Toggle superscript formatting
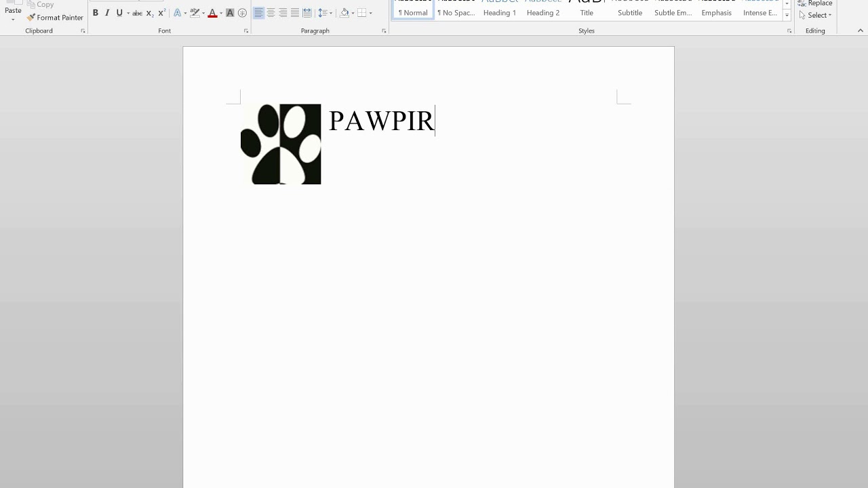Viewport: 868px width, 488px height. pos(161,13)
